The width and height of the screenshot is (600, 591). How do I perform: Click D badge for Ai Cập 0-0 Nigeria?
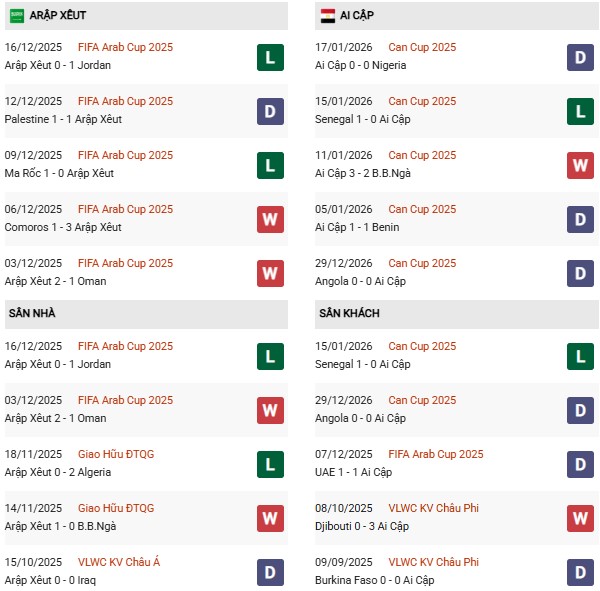[x=581, y=57]
